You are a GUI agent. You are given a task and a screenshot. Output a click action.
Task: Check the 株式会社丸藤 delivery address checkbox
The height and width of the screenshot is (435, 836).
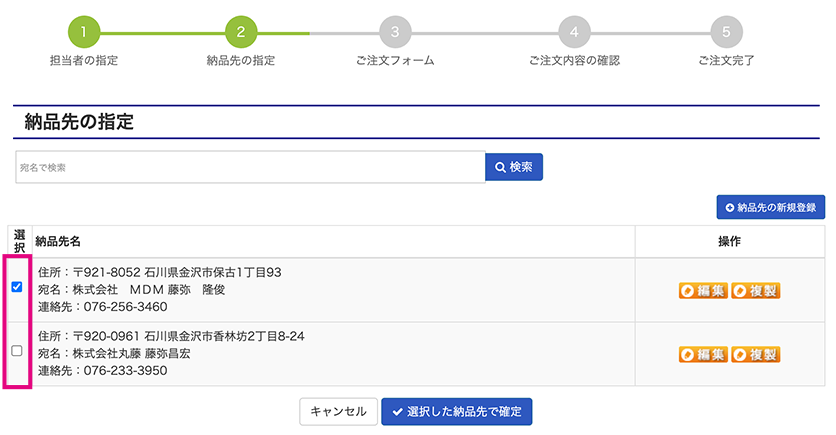17,351
